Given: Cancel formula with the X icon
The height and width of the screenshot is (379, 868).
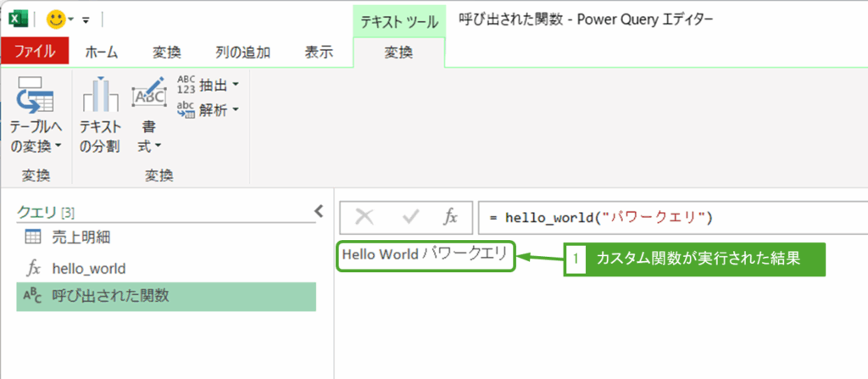Looking at the screenshot, I should (364, 217).
